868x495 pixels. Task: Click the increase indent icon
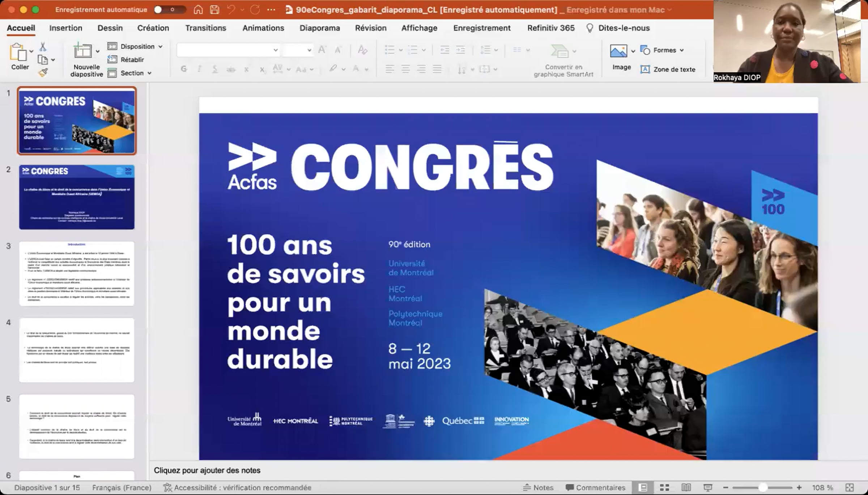[460, 50]
